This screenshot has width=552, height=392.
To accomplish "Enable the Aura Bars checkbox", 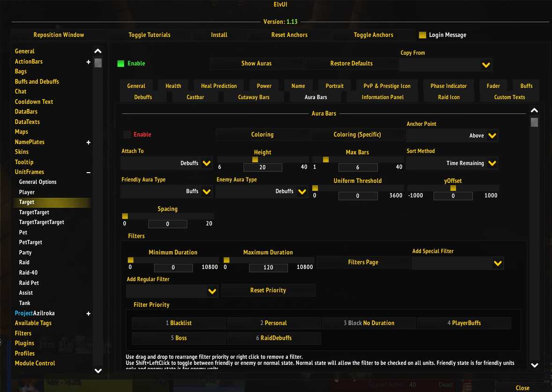I will point(127,134).
